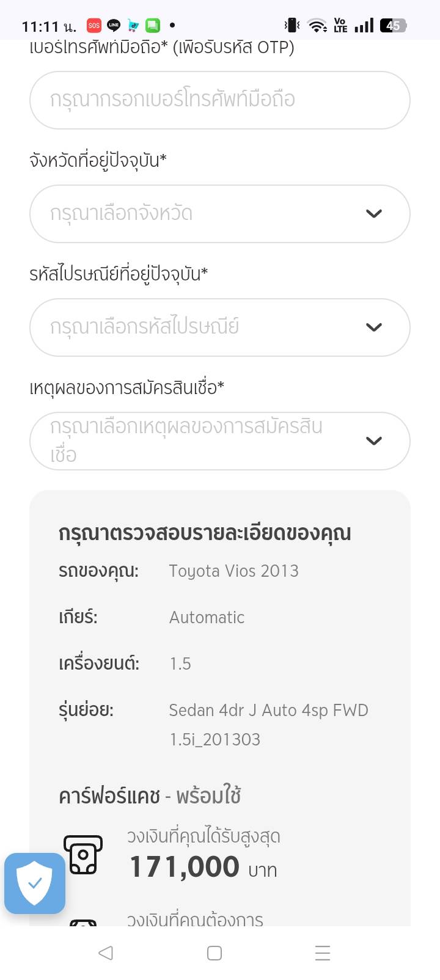
Task: Open the recent apps menu icon
Action: point(322,953)
